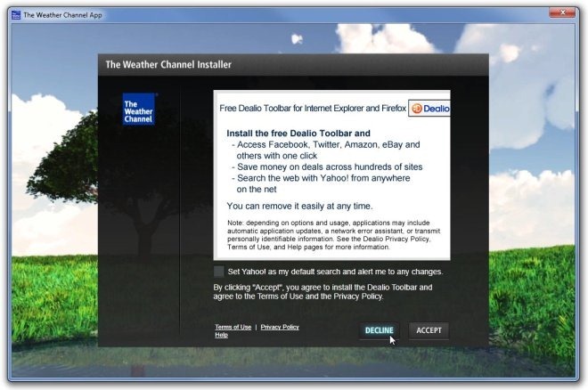Click the Weather Channel app title bar icon
This screenshot has width=588, height=390.
coord(16,15)
